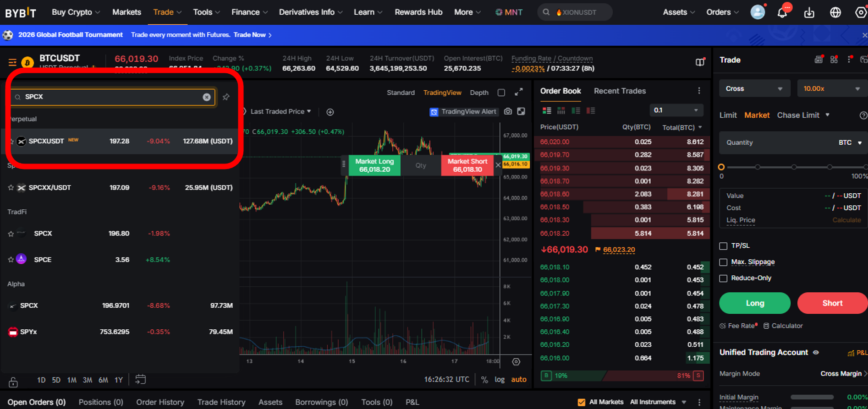Click the buy/sell ratio bar

point(622,376)
